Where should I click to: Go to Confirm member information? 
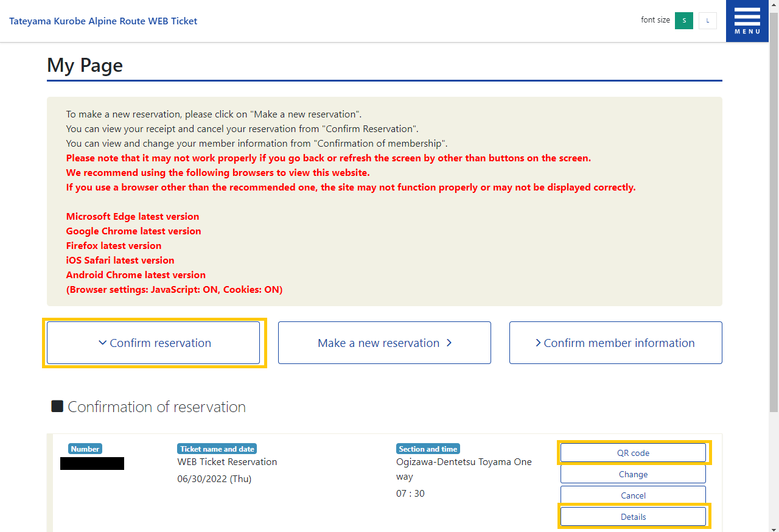(x=615, y=343)
